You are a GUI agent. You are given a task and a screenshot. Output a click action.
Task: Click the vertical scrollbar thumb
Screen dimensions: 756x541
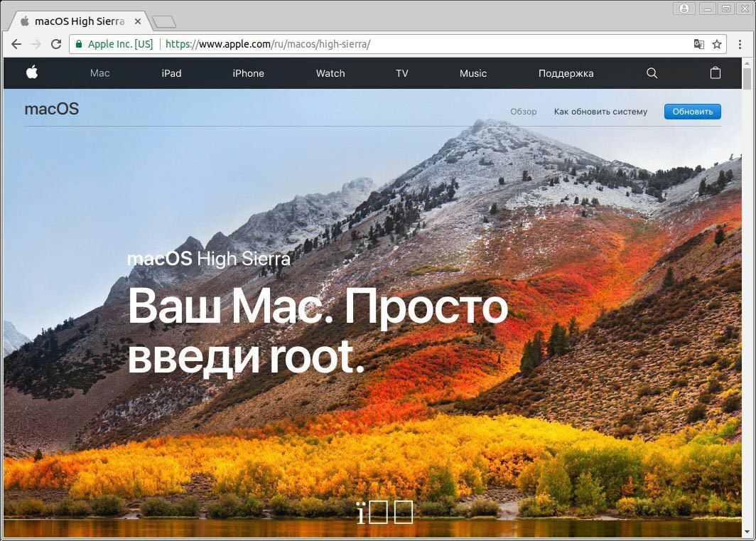tap(747, 79)
